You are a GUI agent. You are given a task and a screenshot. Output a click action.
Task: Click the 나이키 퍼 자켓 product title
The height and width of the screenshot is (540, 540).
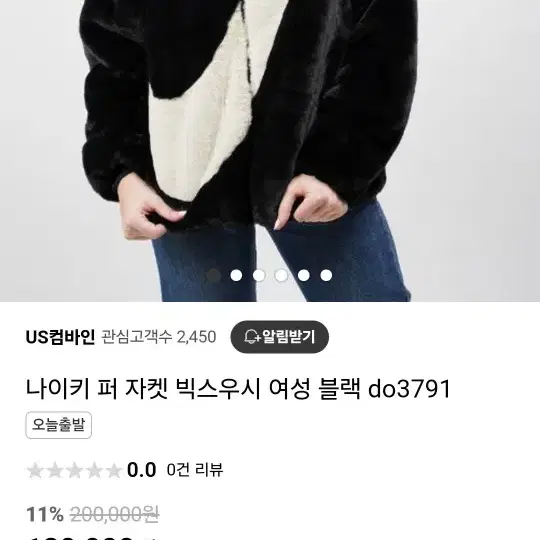[x=238, y=389]
